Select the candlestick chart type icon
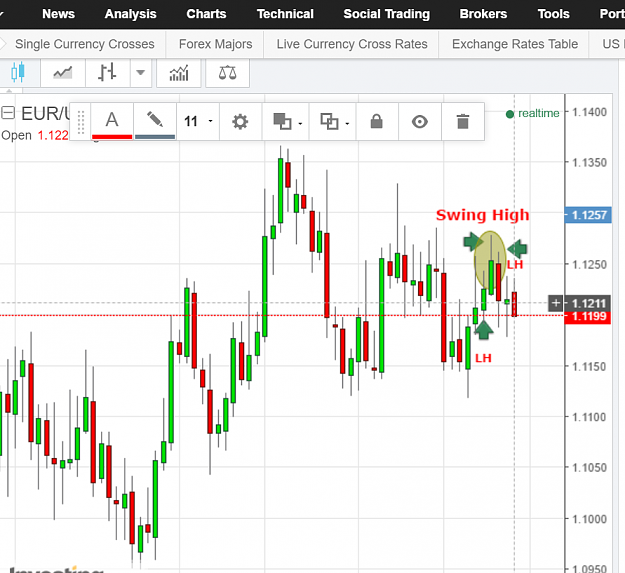625x573 pixels. coord(18,73)
